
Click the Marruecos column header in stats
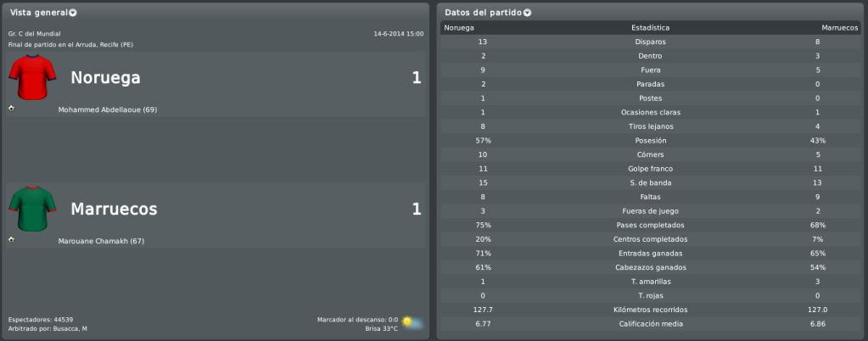pyautogui.click(x=840, y=28)
